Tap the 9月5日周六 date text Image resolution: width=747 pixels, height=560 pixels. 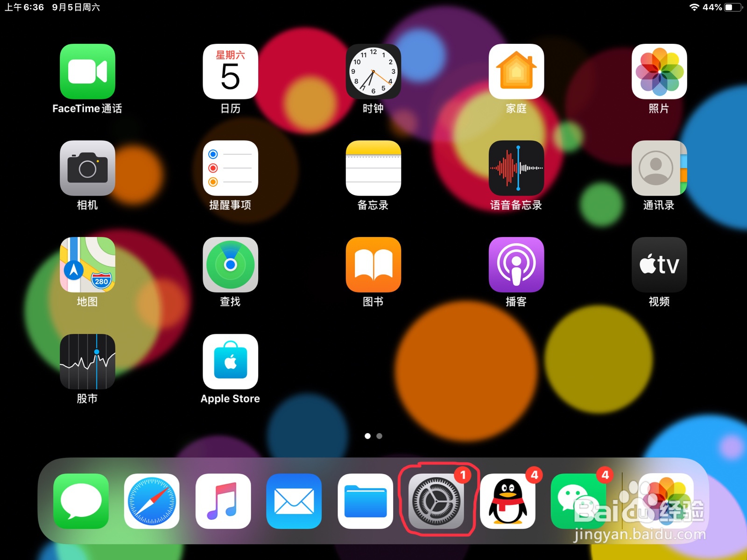click(x=76, y=7)
